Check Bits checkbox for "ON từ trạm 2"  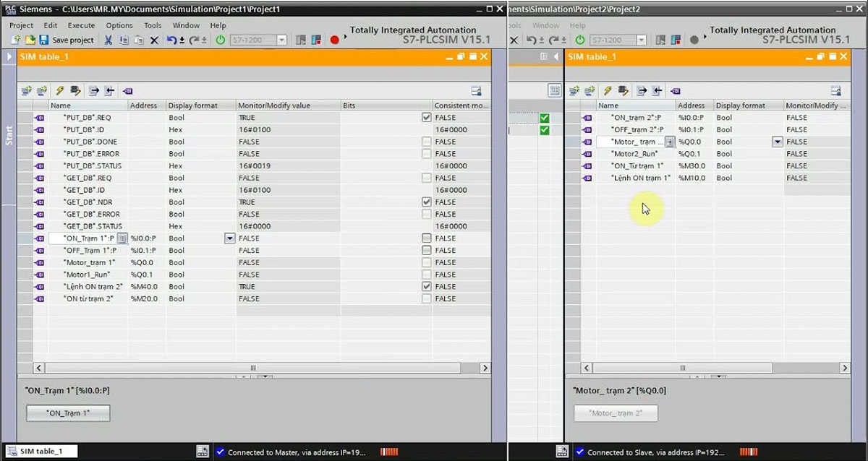[426, 298]
